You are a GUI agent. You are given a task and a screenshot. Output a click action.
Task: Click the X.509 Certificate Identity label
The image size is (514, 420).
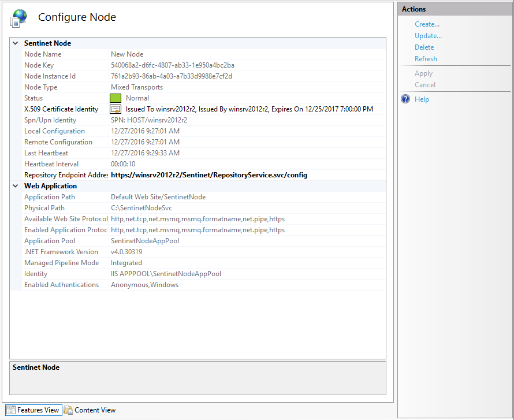61,109
